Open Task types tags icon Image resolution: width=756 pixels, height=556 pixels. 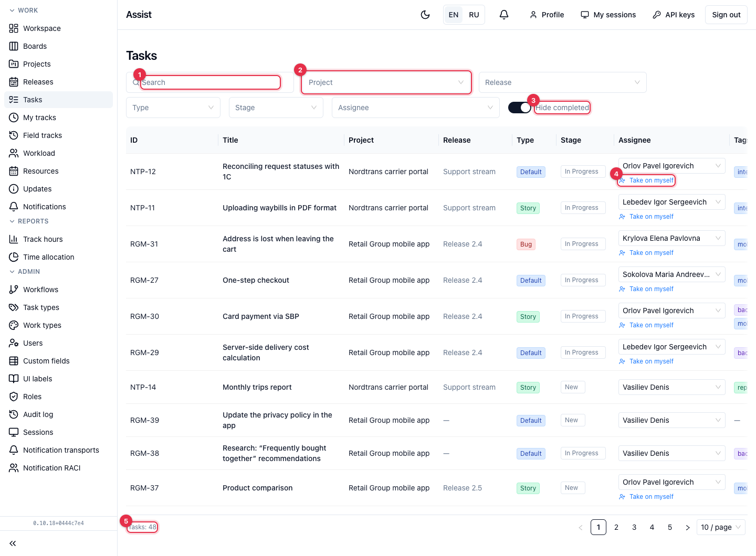coord(14,307)
